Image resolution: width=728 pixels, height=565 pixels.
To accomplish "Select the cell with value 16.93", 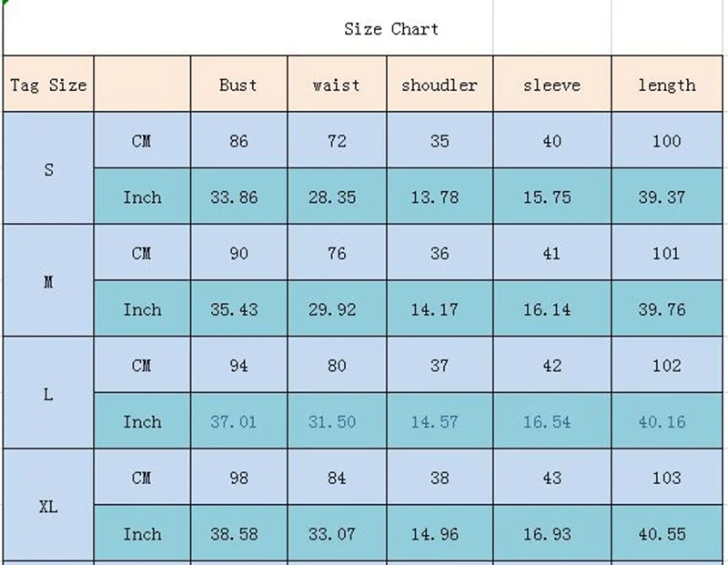I will point(552,533).
